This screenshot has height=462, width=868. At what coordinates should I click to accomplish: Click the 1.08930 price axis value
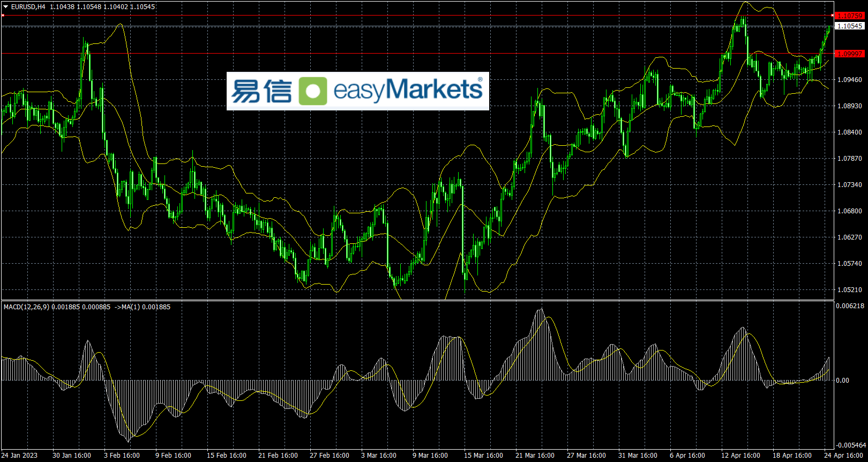tap(850, 106)
